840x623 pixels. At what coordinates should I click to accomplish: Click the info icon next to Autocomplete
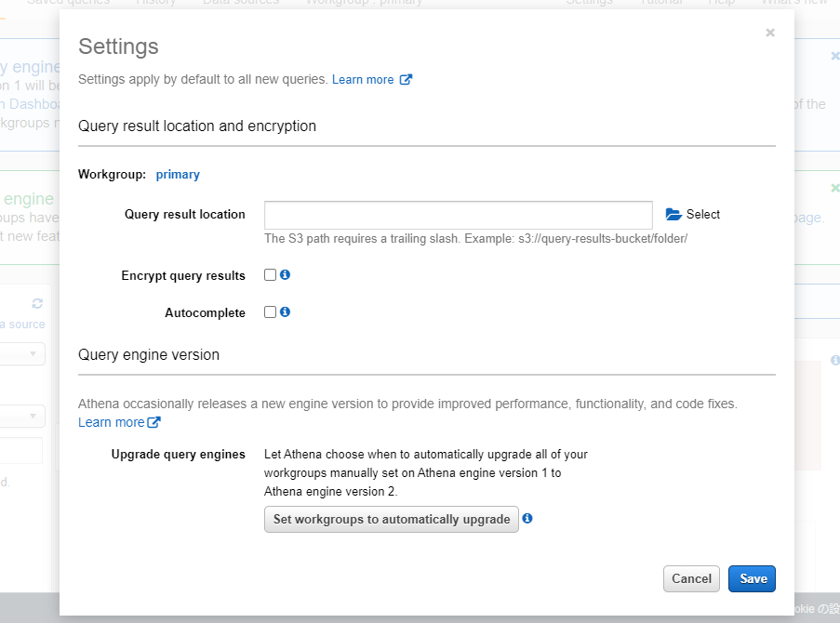(286, 312)
